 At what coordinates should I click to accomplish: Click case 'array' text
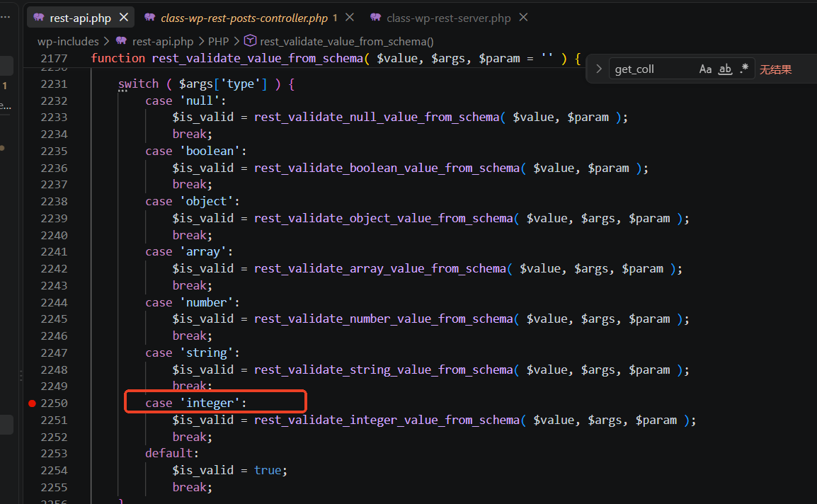coord(189,252)
